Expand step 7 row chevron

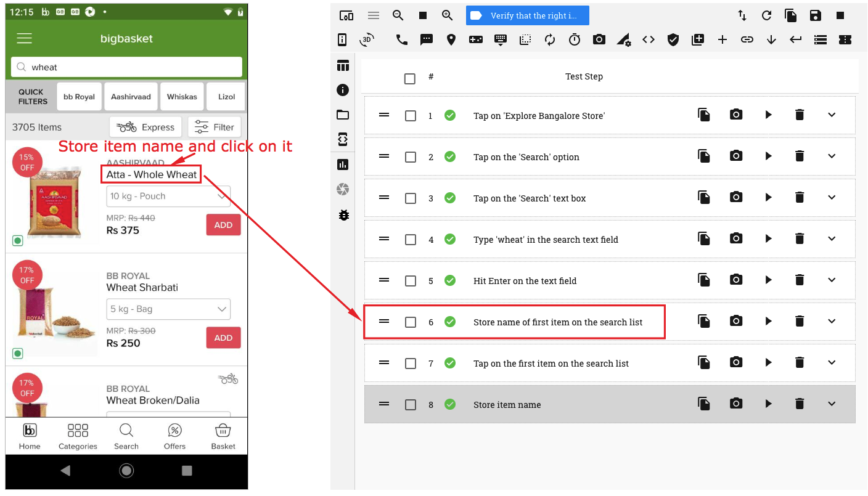point(832,362)
